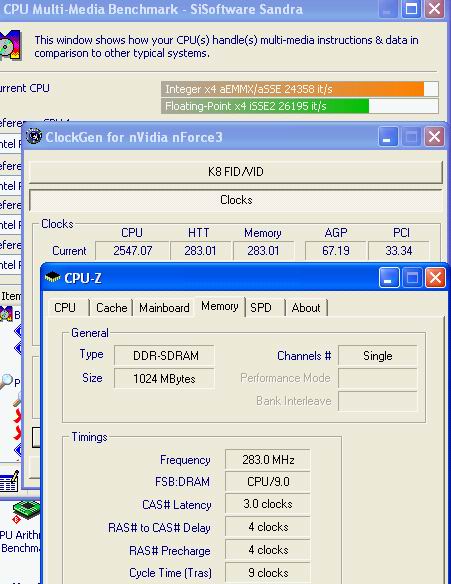This screenshot has width=451, height=584.
Task: Minimize the ClockGen window
Action: coord(388,137)
